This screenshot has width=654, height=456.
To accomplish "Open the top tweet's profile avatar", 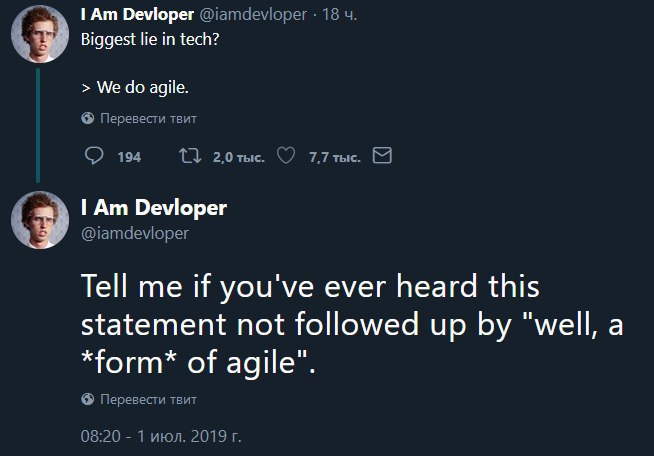I will (x=40, y=34).
